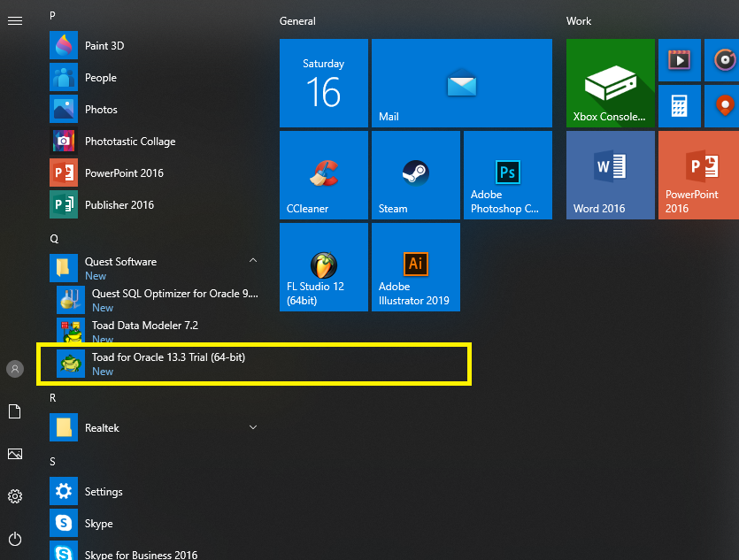Click the Realtek folder icon
This screenshot has height=560, width=739.
pos(64,427)
